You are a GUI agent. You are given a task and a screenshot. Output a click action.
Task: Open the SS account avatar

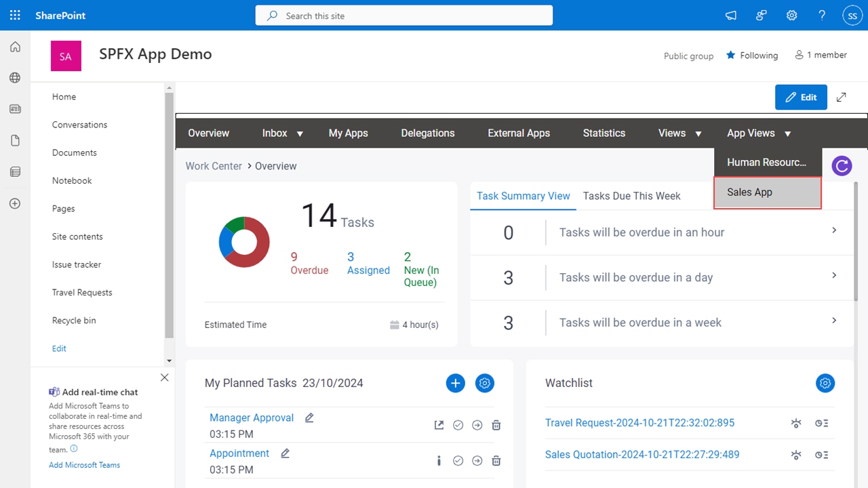(852, 15)
